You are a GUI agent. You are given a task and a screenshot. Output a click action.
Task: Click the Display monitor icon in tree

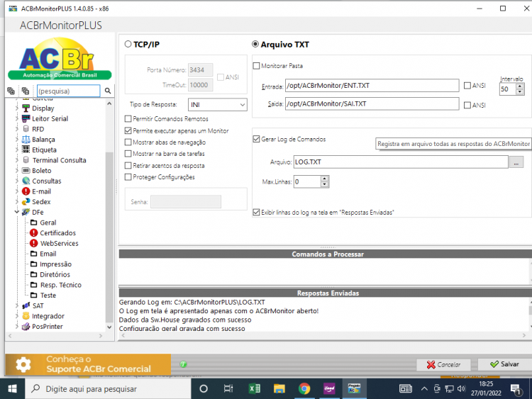coord(26,108)
